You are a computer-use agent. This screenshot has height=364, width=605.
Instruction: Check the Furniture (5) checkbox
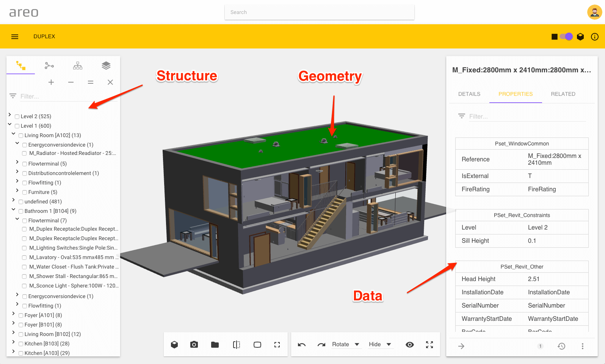coord(25,192)
